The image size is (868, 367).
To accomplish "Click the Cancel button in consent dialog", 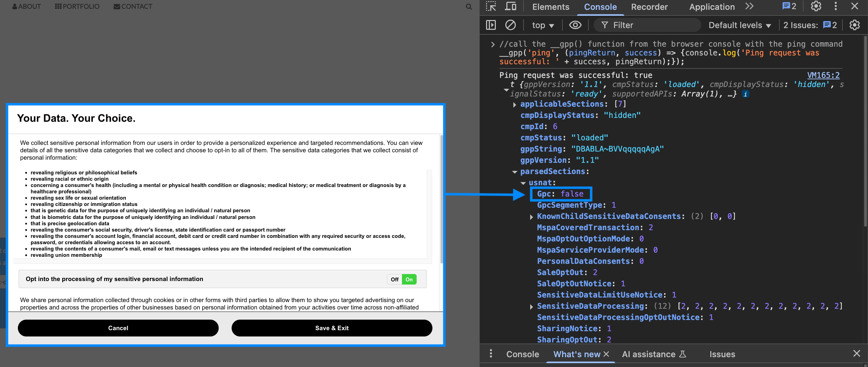I will pyautogui.click(x=118, y=328).
